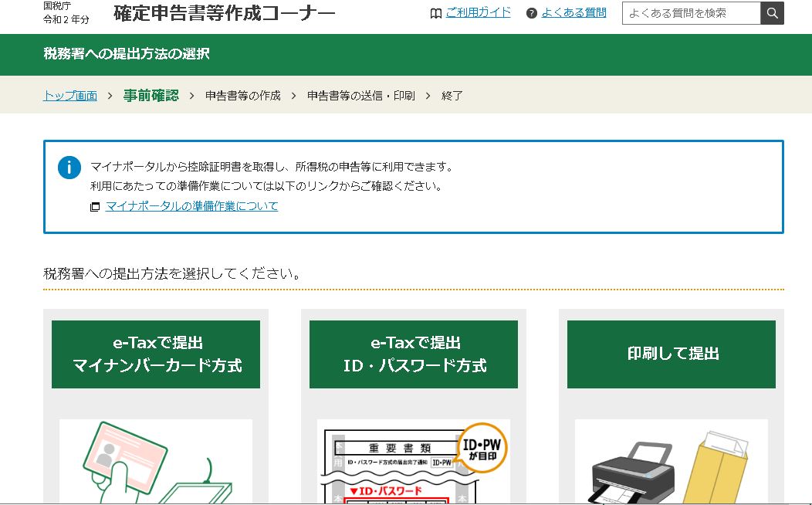
Task: Select the 申告書等の送信・印刷 step
Action: coord(360,96)
